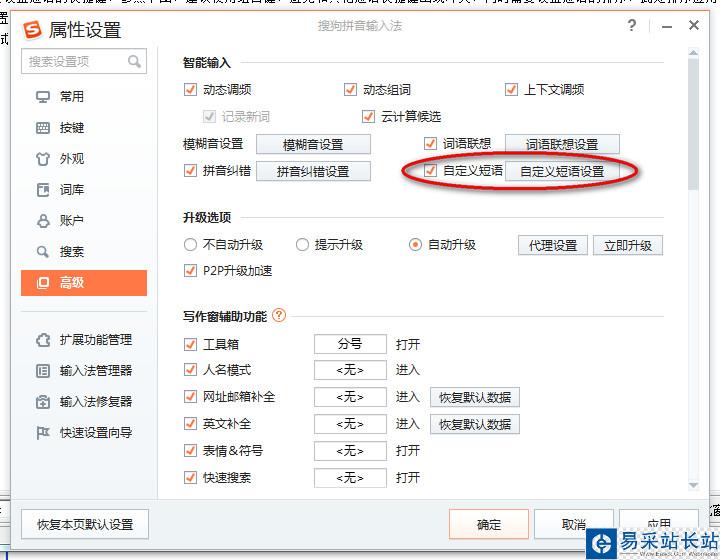Viewport: 720px width, 560px height.
Task: Uncheck P2P升级加速
Action: [191, 271]
